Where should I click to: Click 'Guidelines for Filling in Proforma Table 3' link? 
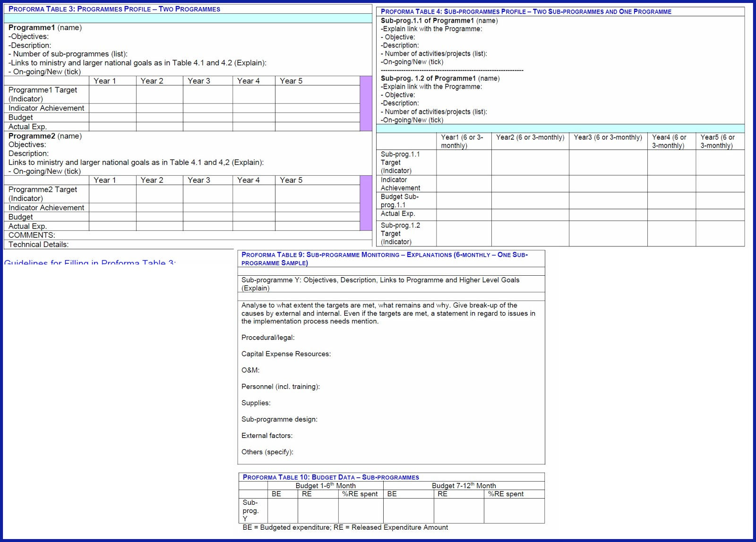click(90, 263)
